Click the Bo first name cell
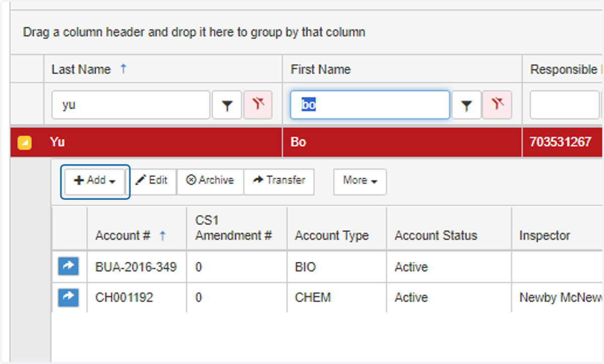Screen dimensions: 604x364 click(x=402, y=142)
